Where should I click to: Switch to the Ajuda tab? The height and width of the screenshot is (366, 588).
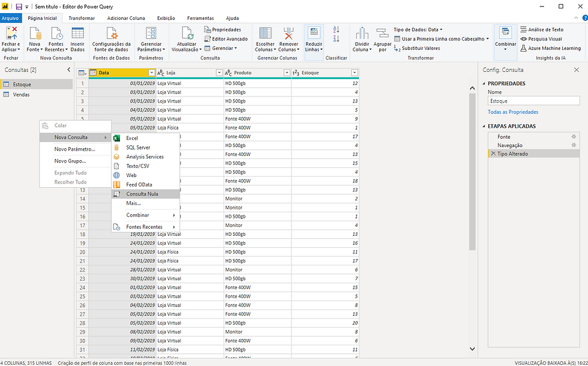tap(233, 18)
